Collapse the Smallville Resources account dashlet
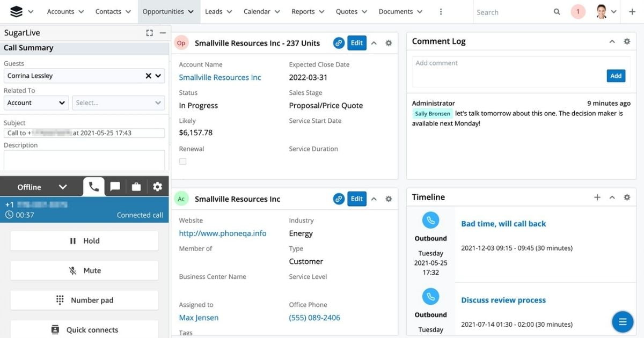This screenshot has height=338, width=644. [x=374, y=199]
